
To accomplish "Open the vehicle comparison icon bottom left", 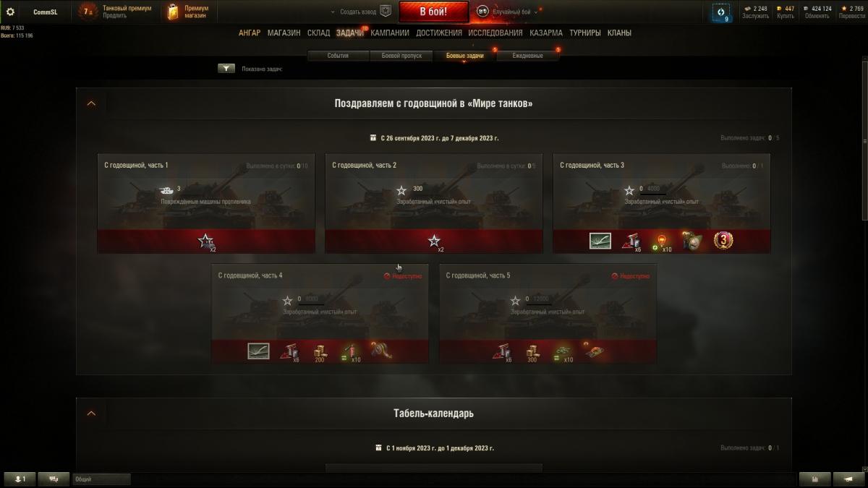I will 54,479.
